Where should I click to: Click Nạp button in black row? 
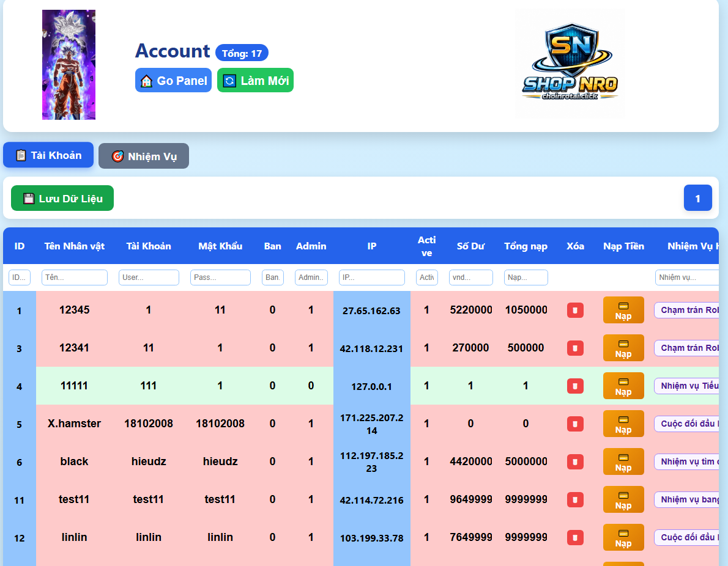click(x=623, y=461)
